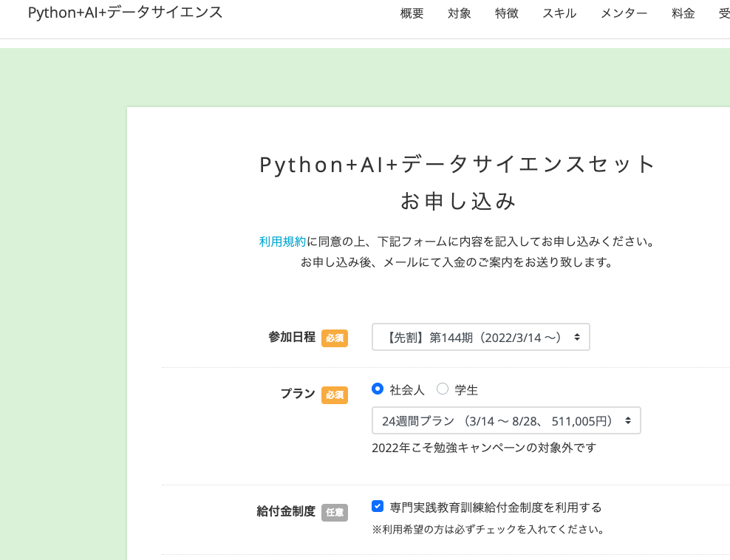
Task: Click the ※利用希望の方は必ずチェックを入れてください note
Action: (x=488, y=530)
